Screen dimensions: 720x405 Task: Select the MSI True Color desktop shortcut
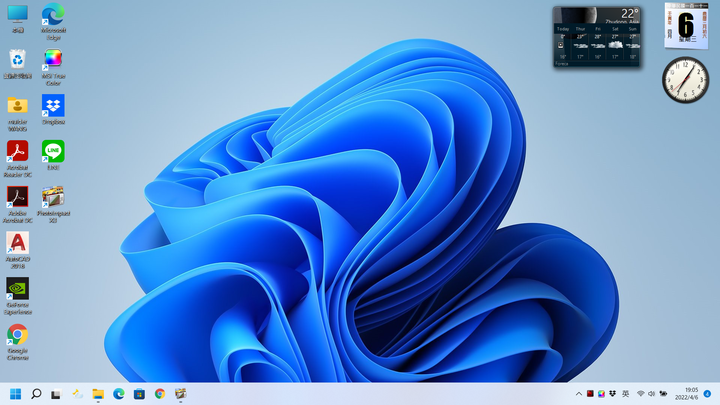click(x=53, y=67)
